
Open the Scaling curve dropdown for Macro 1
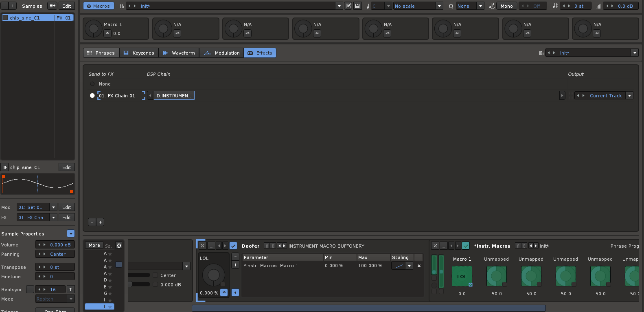409,266
